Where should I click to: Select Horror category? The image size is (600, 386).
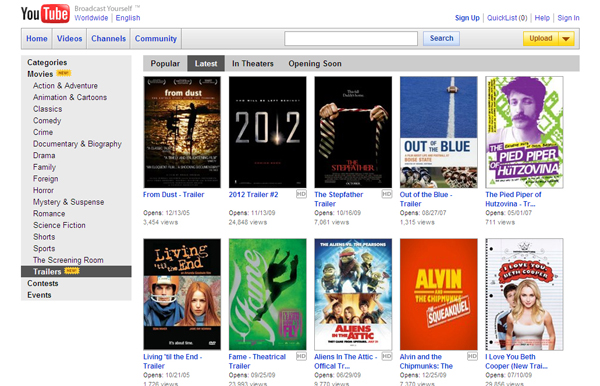coord(43,190)
